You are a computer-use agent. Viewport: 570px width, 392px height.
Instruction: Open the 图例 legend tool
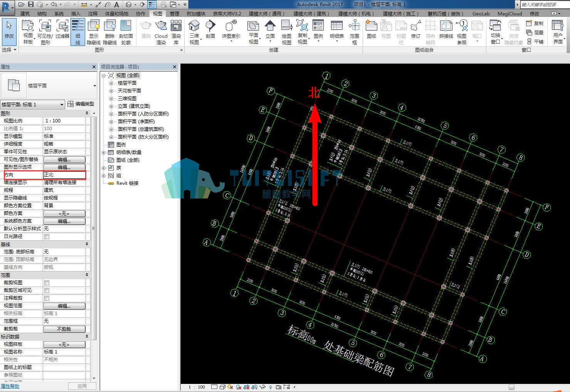click(318, 30)
